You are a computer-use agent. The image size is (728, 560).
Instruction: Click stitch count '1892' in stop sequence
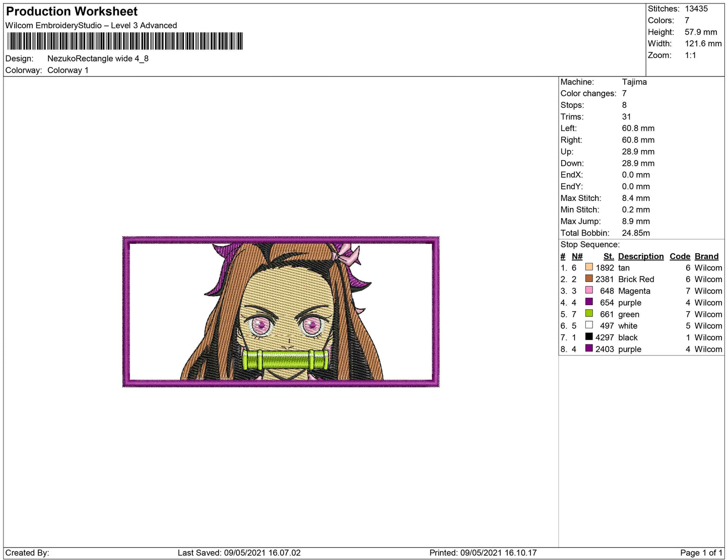tap(605, 268)
